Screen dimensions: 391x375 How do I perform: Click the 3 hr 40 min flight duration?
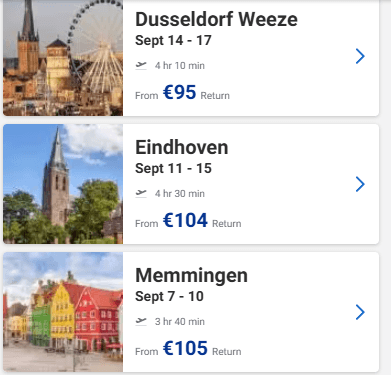click(180, 322)
